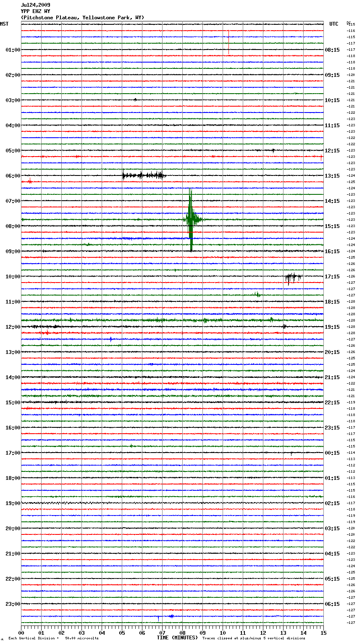Select the station code YPP EHZ WY
Image resolution: width=357 pixels, height=644 pixels.
pos(35,11)
